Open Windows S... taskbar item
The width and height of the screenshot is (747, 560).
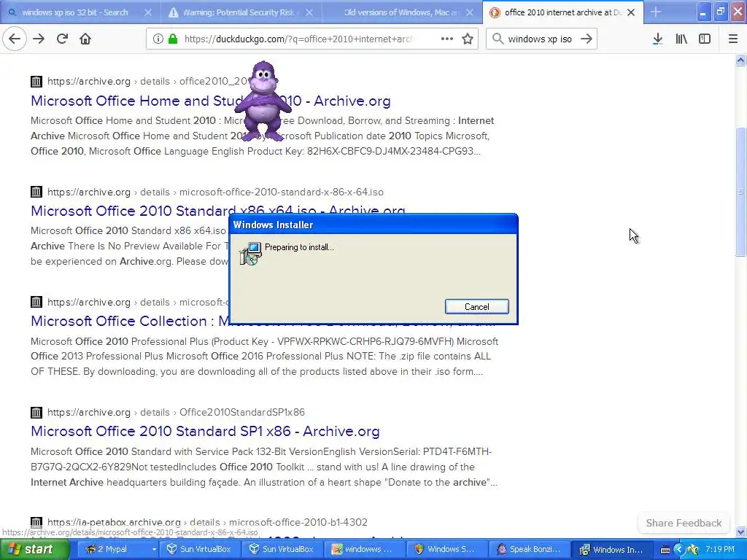coord(446,550)
